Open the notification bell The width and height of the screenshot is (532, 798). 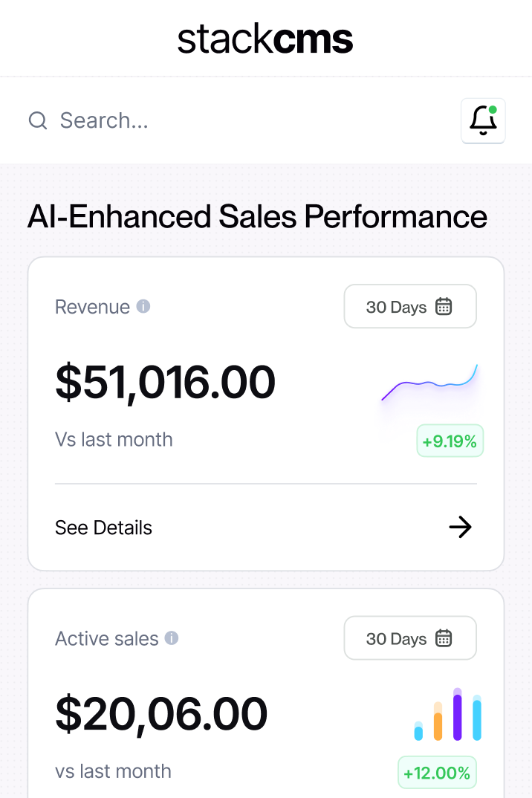point(482,122)
